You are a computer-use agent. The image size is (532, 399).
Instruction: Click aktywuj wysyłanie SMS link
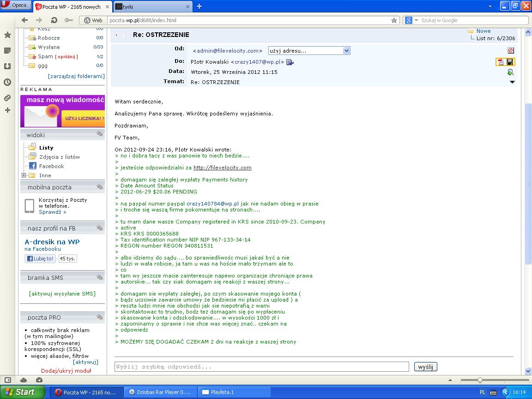(62, 294)
